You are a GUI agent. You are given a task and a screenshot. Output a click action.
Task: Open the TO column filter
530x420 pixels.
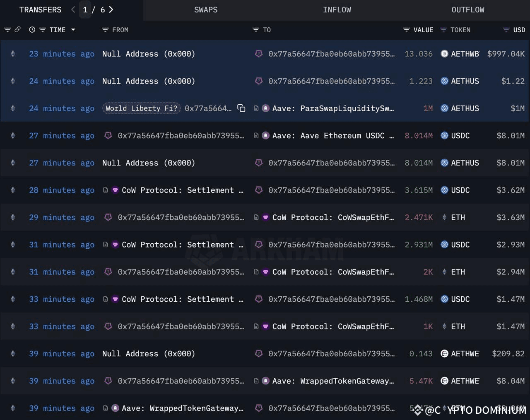pyautogui.click(x=256, y=30)
